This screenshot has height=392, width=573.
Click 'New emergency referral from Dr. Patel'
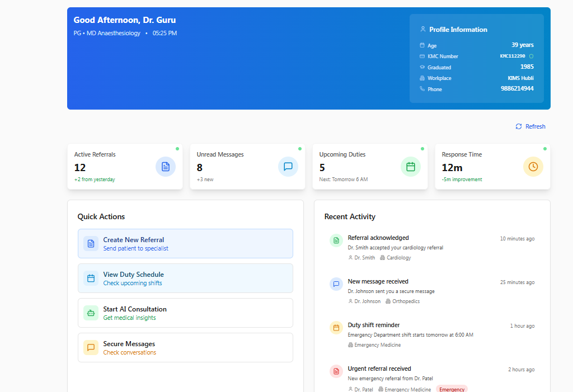pos(390,379)
